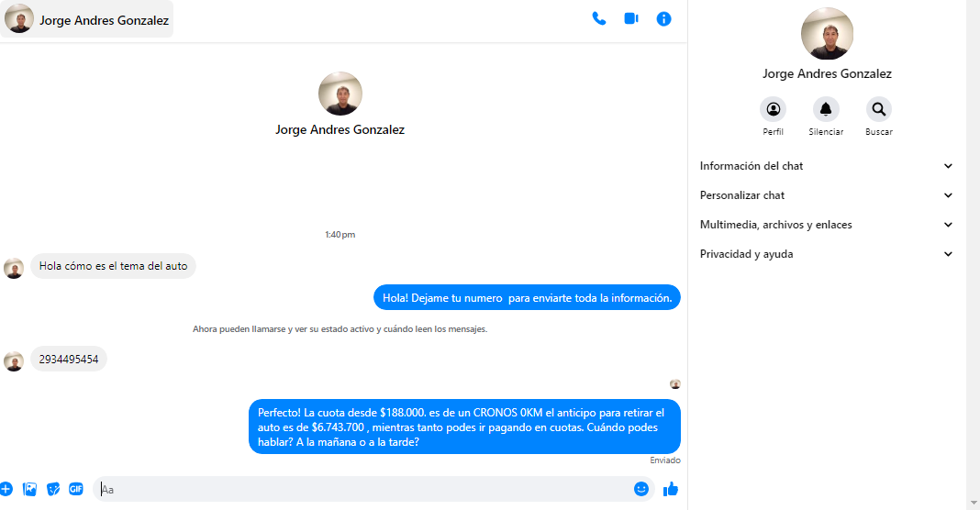The image size is (980, 510).
Task: Open the GIF picker
Action: point(76,489)
